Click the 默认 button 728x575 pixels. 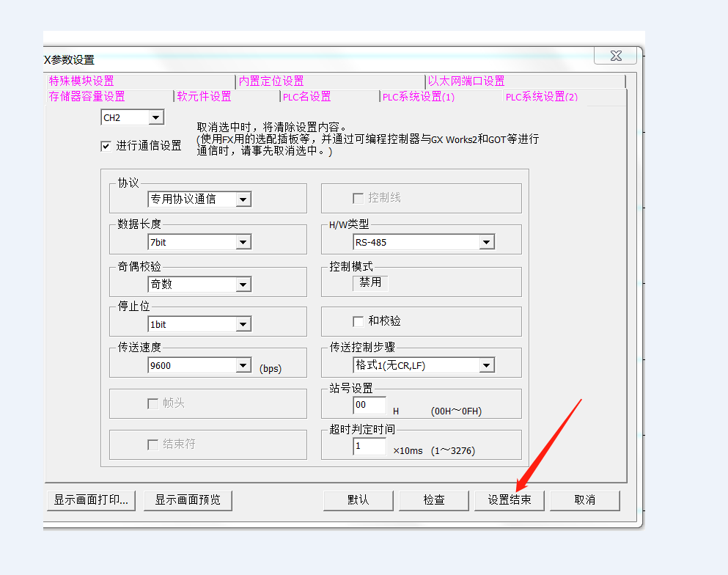click(358, 500)
